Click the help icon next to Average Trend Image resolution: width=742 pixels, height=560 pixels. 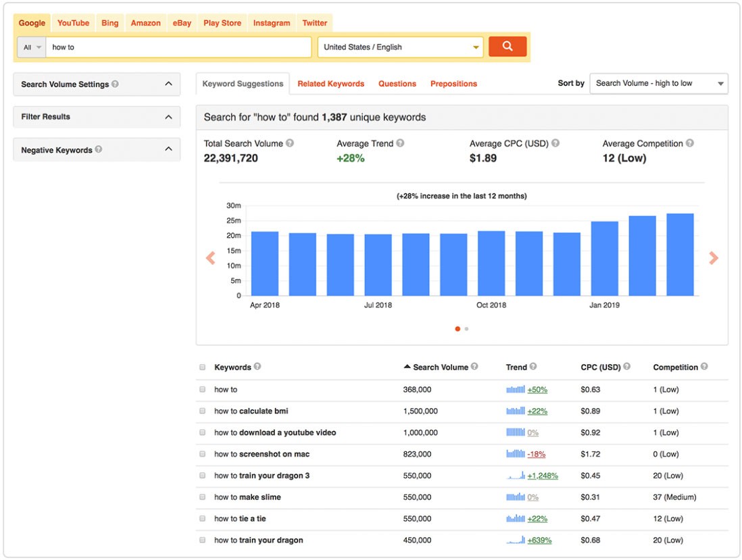(x=400, y=143)
